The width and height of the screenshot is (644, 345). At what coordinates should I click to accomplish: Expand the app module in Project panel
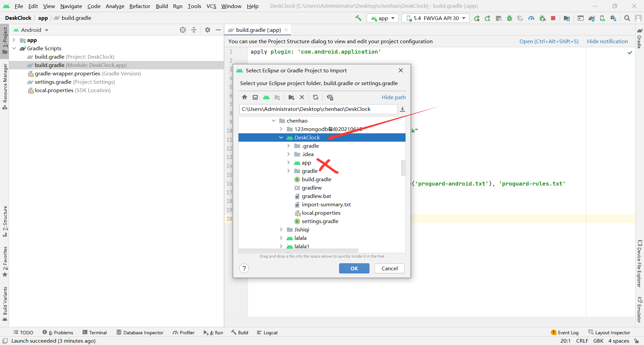[14, 40]
